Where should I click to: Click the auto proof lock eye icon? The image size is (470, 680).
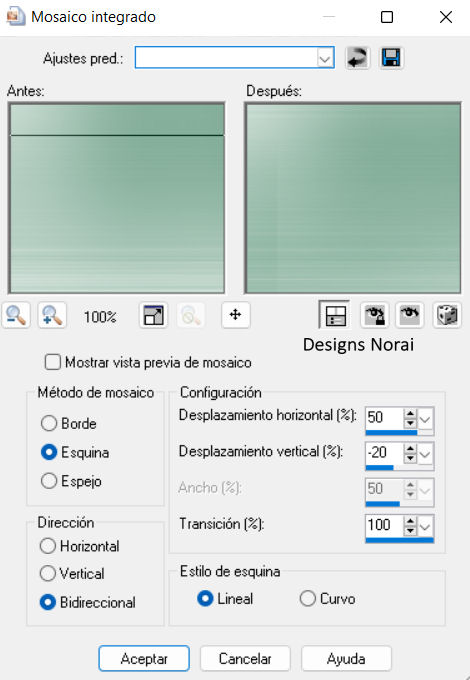tap(375, 315)
